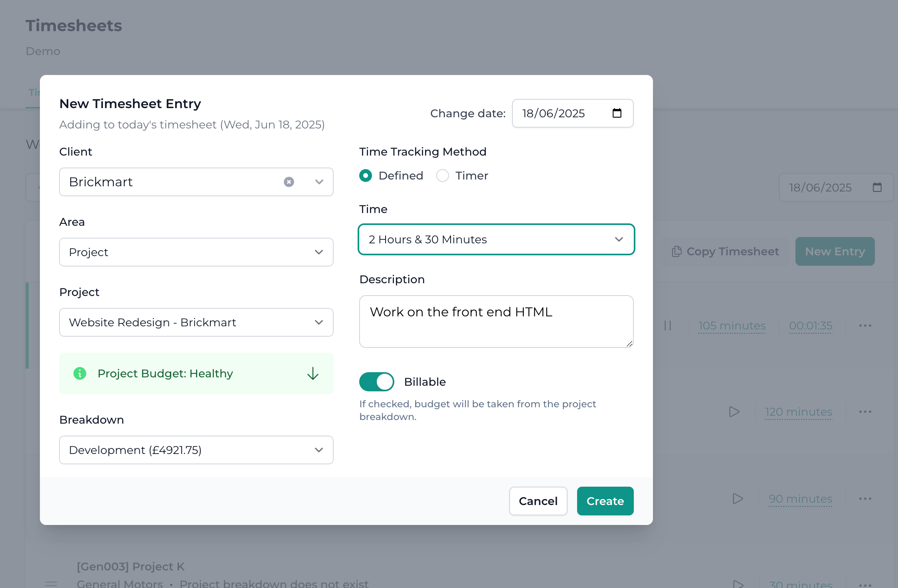The image size is (898, 588).
Task: Open background timesheet date calendar icon
Action: tap(877, 187)
